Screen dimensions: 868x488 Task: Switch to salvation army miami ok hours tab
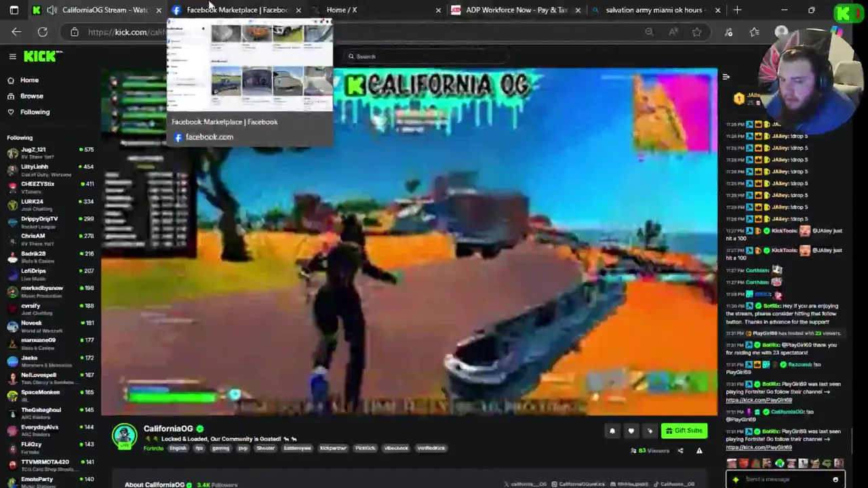[x=654, y=10]
